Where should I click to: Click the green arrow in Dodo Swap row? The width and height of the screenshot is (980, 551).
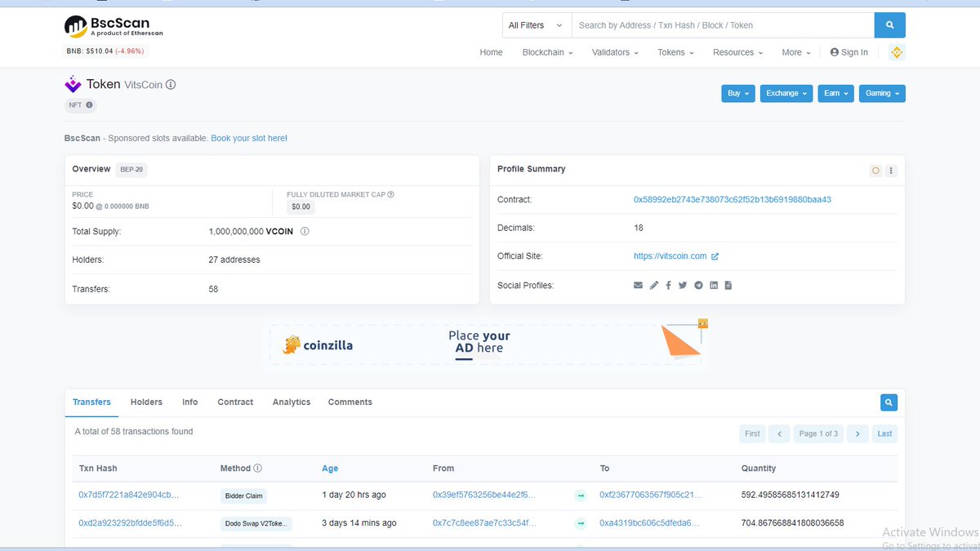click(581, 523)
